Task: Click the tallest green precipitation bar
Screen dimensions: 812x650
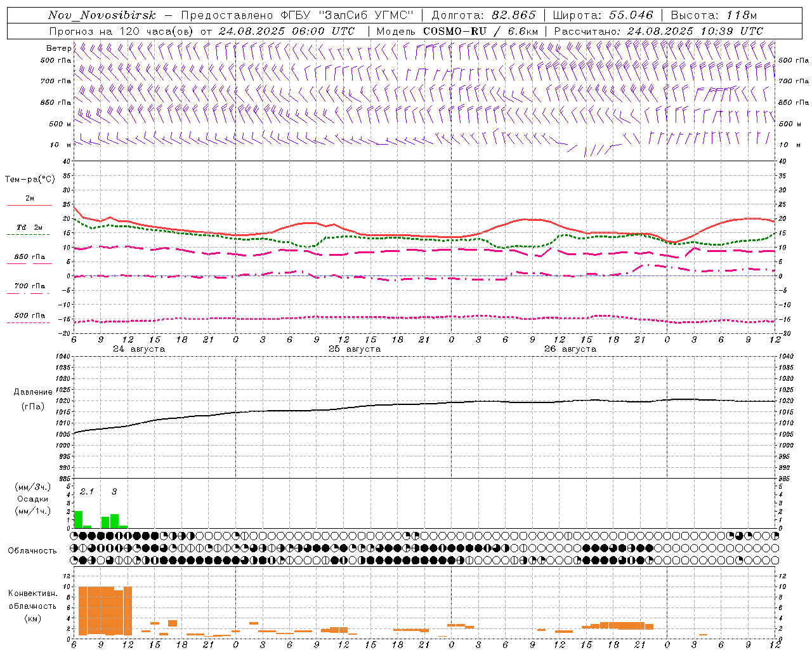Action: pyautogui.click(x=78, y=519)
